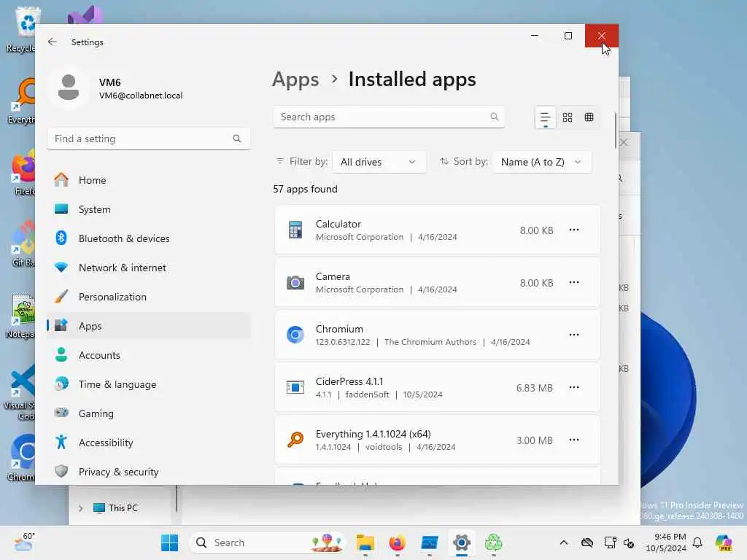The width and height of the screenshot is (747, 560).
Task: Click the Everything app magnifier icon
Action: (295, 440)
